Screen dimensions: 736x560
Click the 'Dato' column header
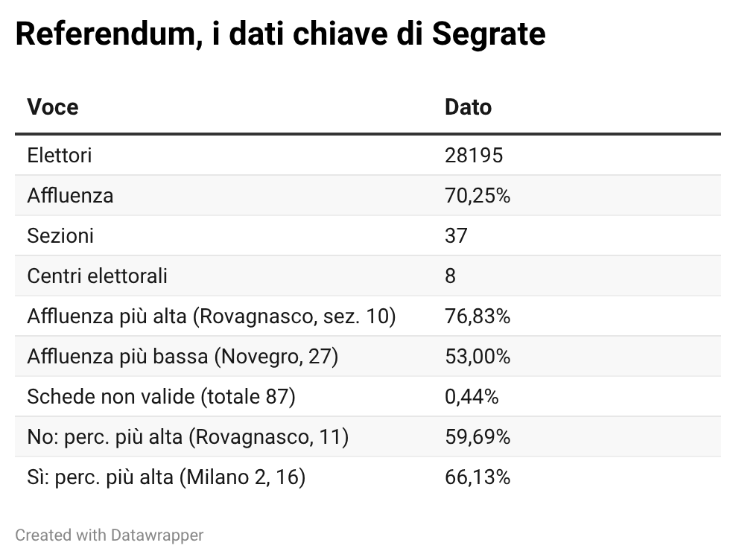(x=468, y=107)
